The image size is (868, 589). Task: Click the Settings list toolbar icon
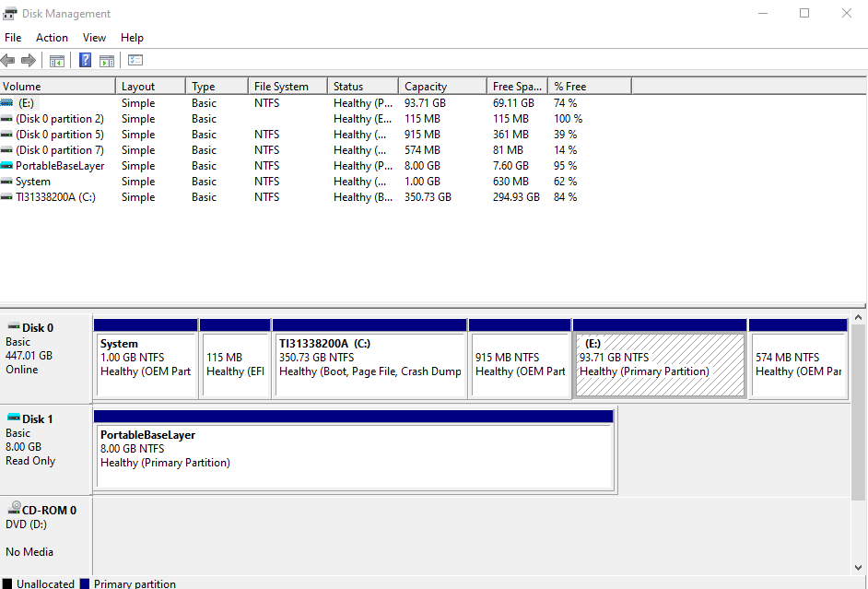tap(135, 60)
